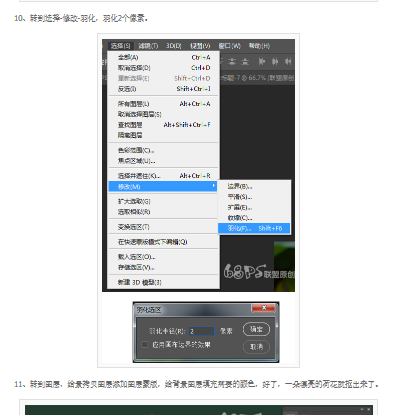Choose 全部(A) from the Select menu
The height and width of the screenshot is (415, 410).
[x=164, y=57]
